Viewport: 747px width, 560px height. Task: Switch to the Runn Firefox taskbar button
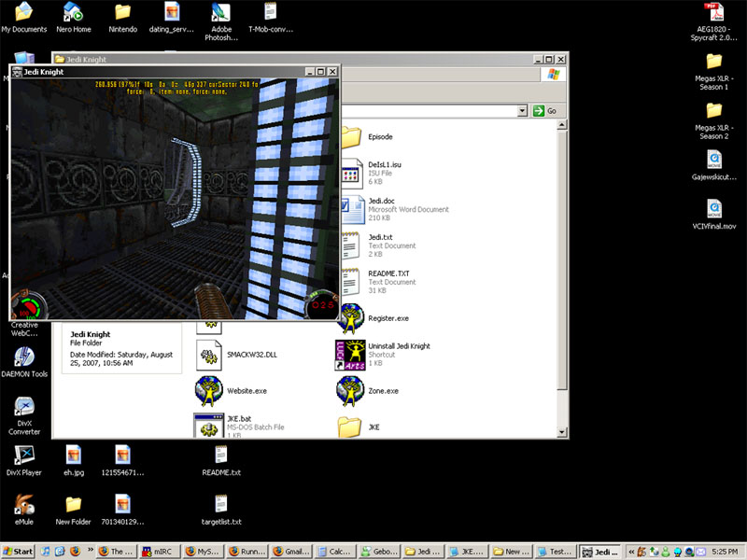pos(247,552)
